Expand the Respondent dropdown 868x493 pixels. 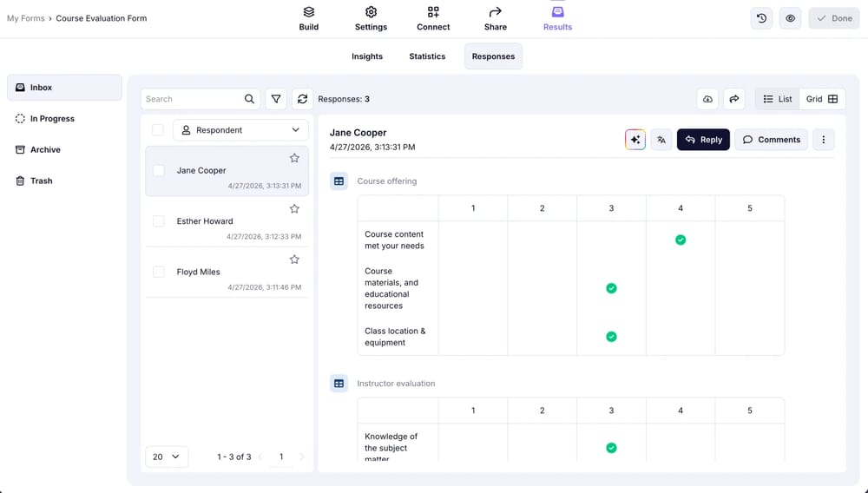click(240, 130)
